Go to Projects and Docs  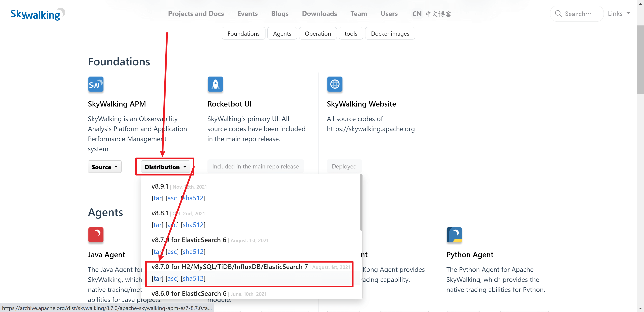196,14
